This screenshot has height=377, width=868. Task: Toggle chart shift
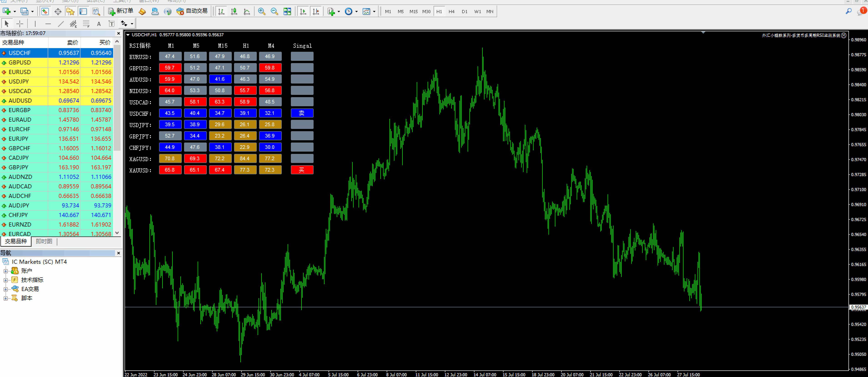tap(316, 11)
